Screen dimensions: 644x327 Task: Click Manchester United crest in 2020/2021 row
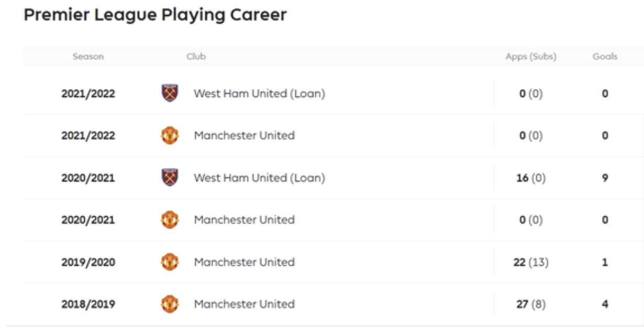(x=170, y=220)
